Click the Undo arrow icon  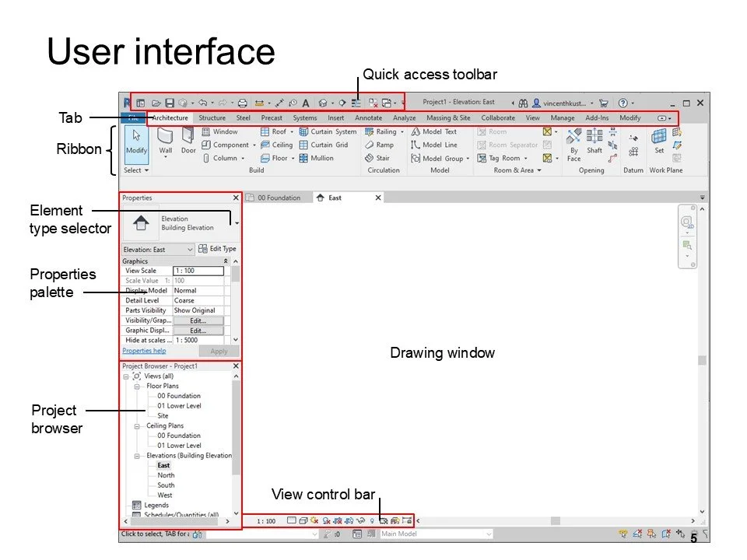point(203,103)
